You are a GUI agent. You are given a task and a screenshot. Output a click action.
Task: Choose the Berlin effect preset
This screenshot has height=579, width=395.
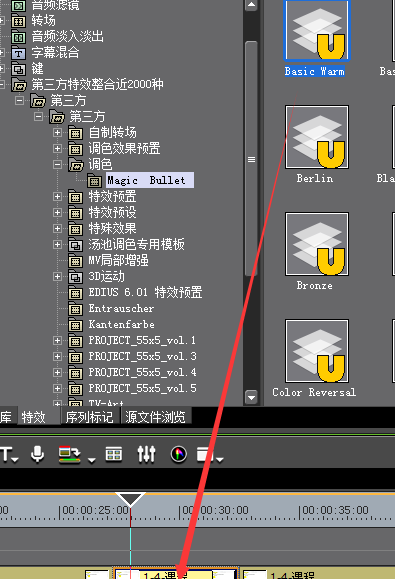click(316, 144)
